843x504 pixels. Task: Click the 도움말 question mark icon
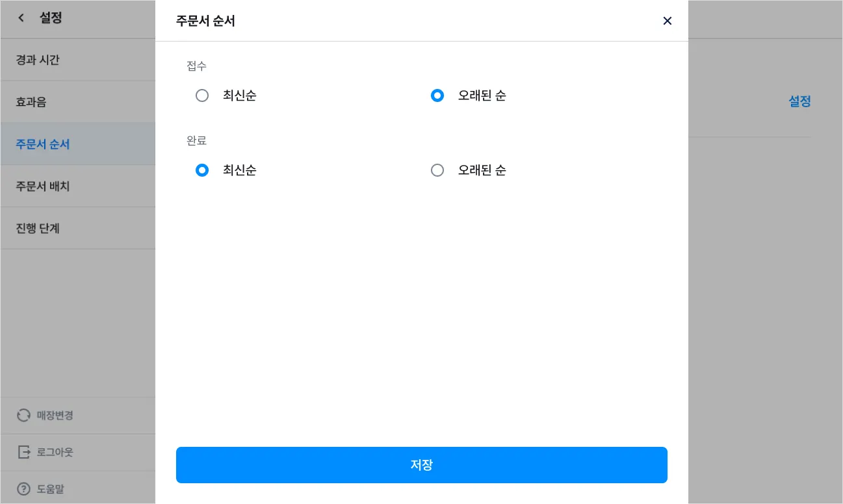(x=24, y=489)
